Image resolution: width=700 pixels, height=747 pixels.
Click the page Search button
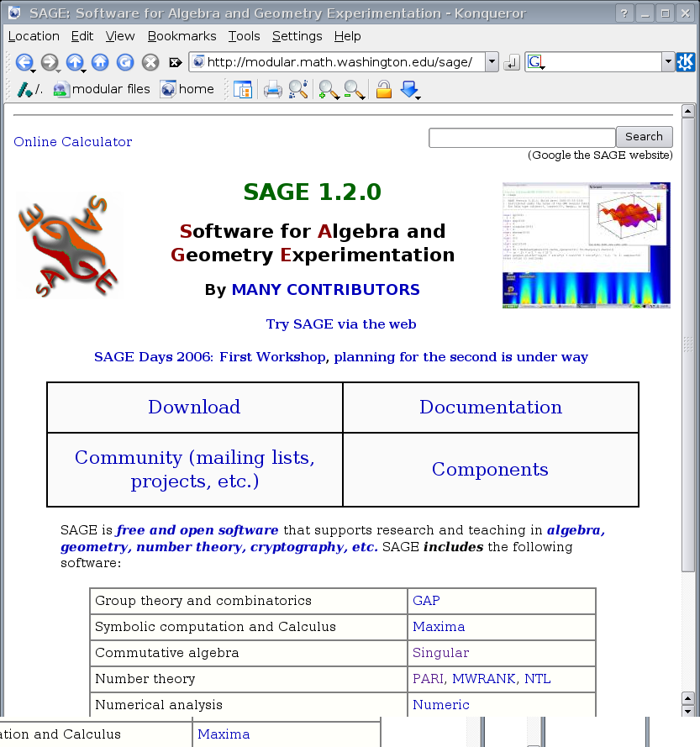pos(645,137)
